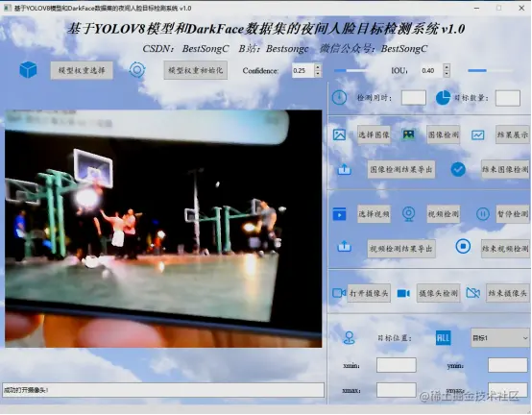Screen dimensions: 532x415
Task: Click the video file select icon
Action: pos(339,214)
